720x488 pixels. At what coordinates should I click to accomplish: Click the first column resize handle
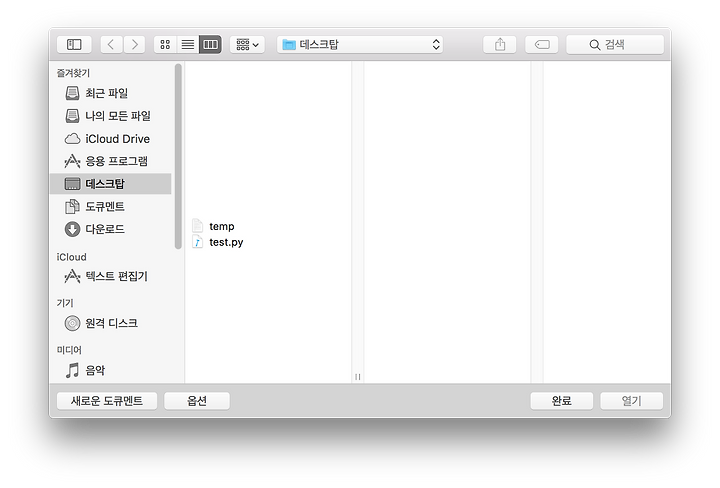click(x=358, y=377)
